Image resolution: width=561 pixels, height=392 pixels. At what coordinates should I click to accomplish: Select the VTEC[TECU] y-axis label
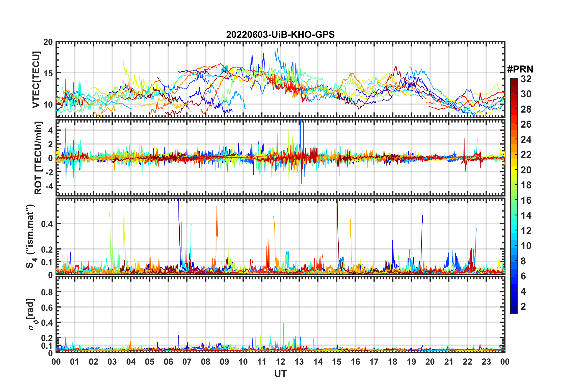36,80
